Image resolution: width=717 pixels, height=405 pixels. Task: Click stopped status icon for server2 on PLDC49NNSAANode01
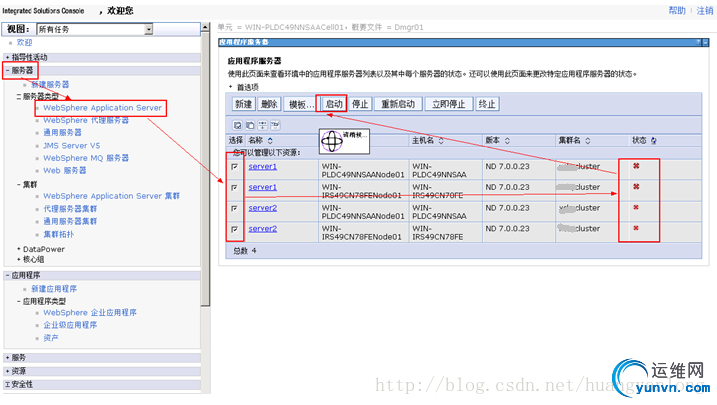(x=636, y=208)
